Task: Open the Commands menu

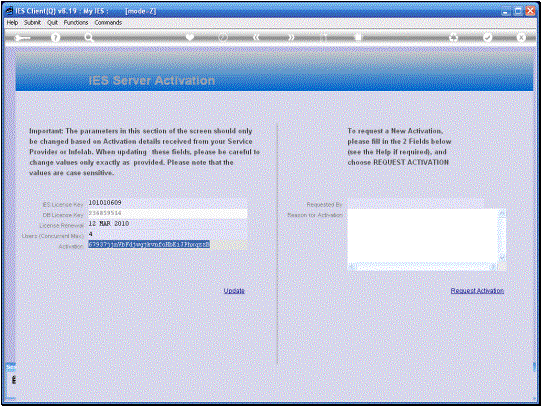Action: [108, 22]
